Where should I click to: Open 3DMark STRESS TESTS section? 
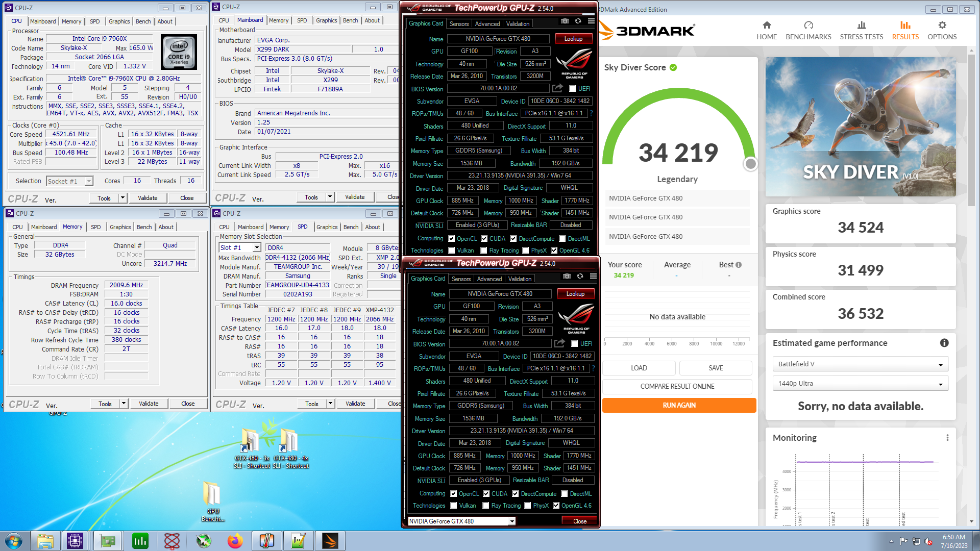coord(862,31)
